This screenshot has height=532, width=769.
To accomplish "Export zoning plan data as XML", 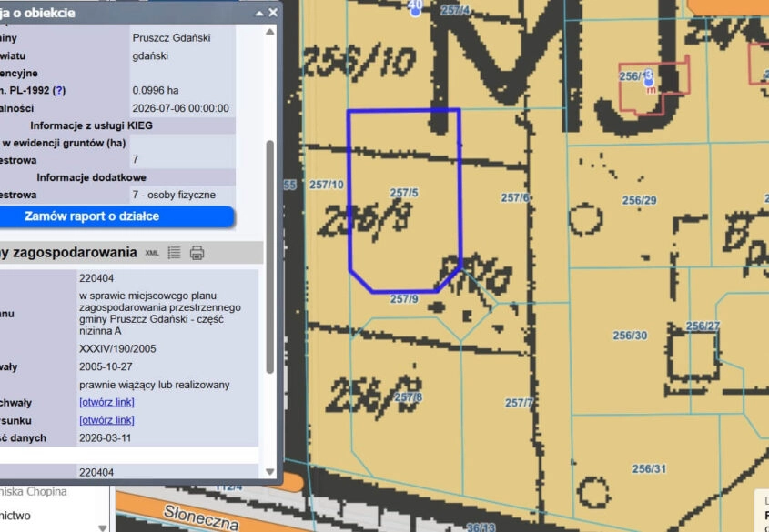I will tap(152, 253).
